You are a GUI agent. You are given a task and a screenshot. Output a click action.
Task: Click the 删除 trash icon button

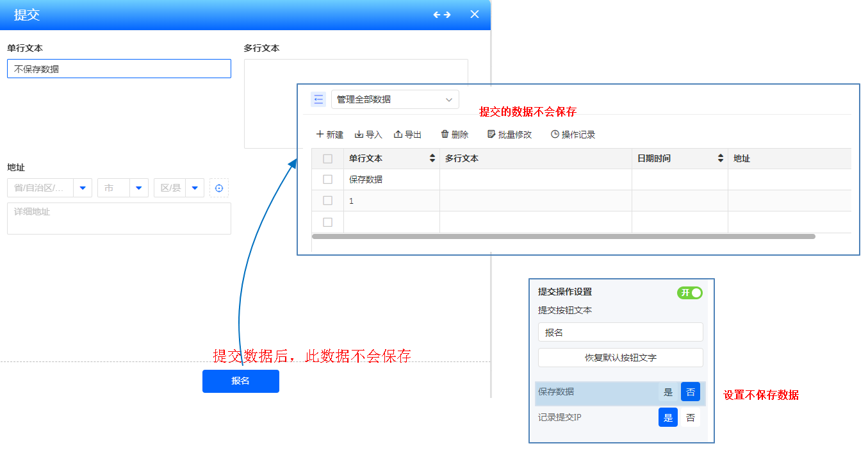coord(454,135)
